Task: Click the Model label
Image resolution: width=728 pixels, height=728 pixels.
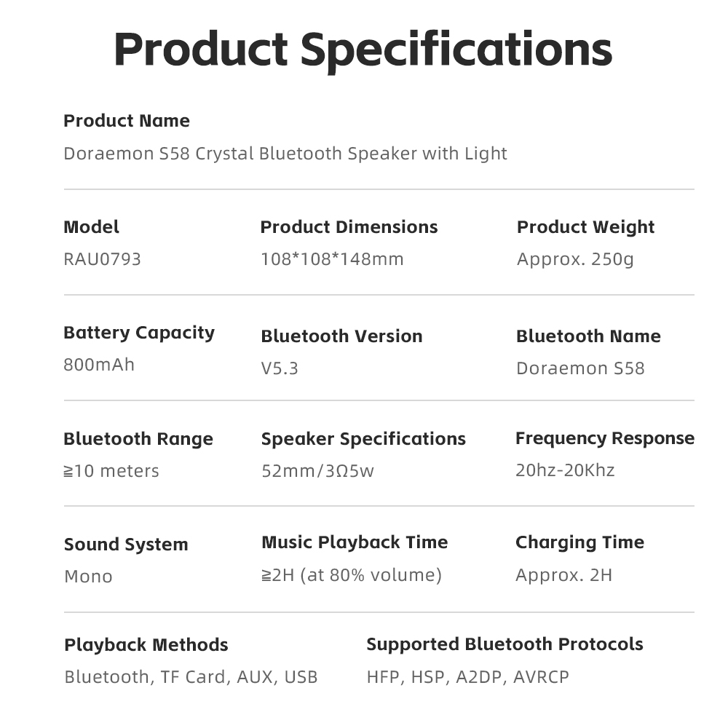Action: [91, 227]
